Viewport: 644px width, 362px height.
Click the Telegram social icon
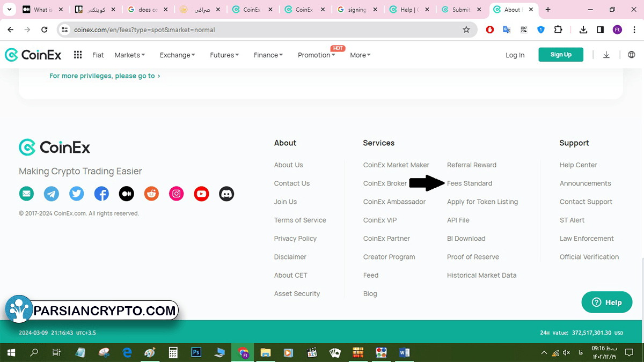point(52,194)
